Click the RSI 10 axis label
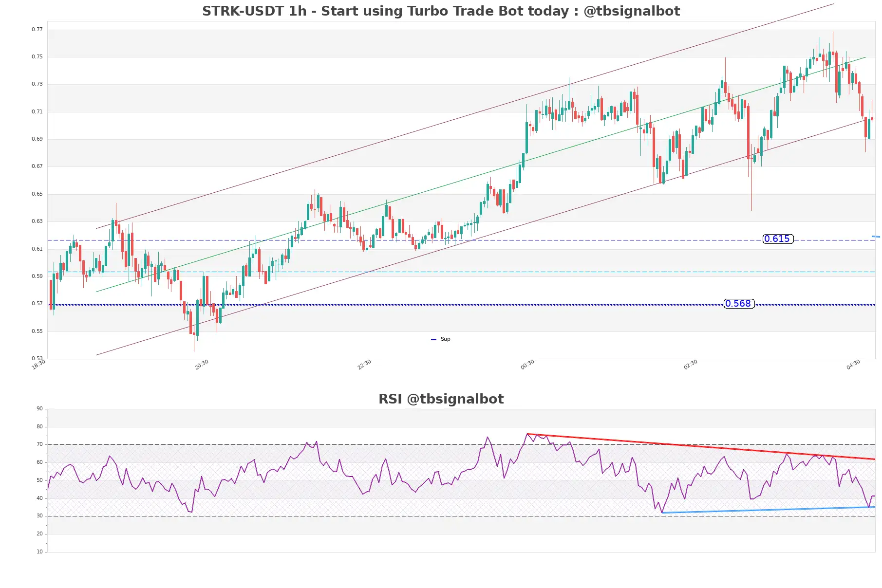The image size is (882, 588). click(39, 552)
